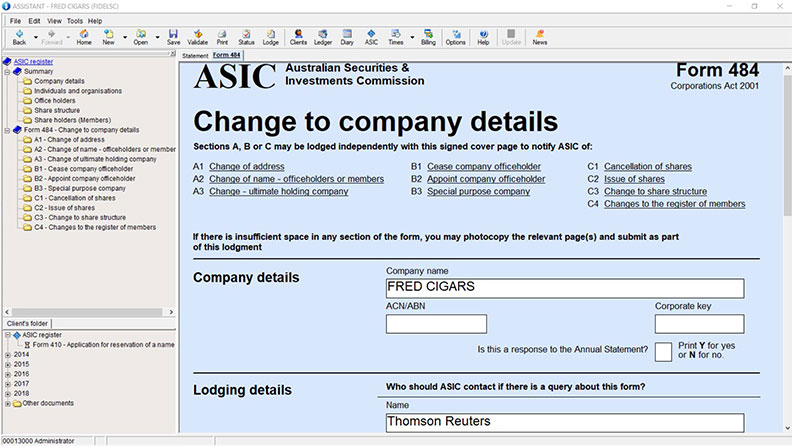This screenshot has height=446, width=792.
Task: Click the Status toolbar icon
Action: coord(246,37)
